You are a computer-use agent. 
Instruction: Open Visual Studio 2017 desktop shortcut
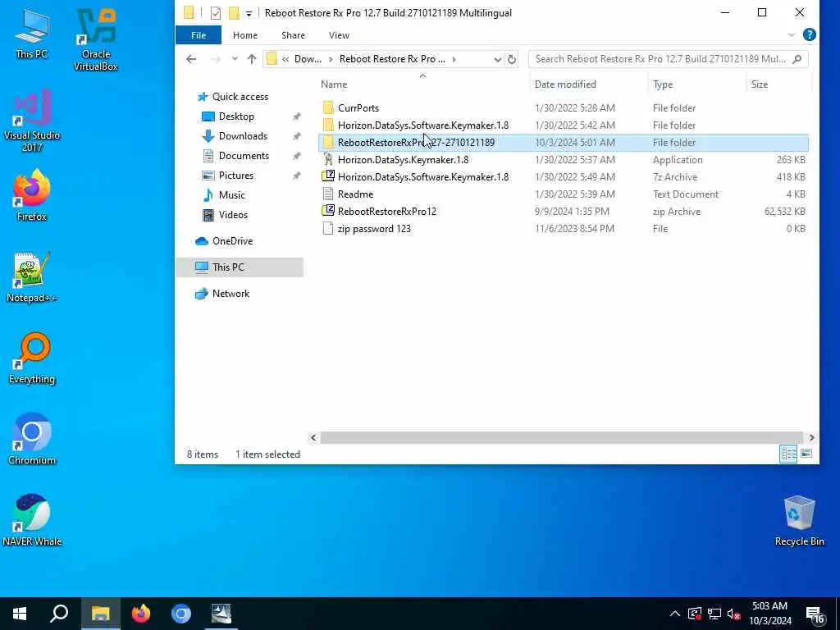click(32, 121)
